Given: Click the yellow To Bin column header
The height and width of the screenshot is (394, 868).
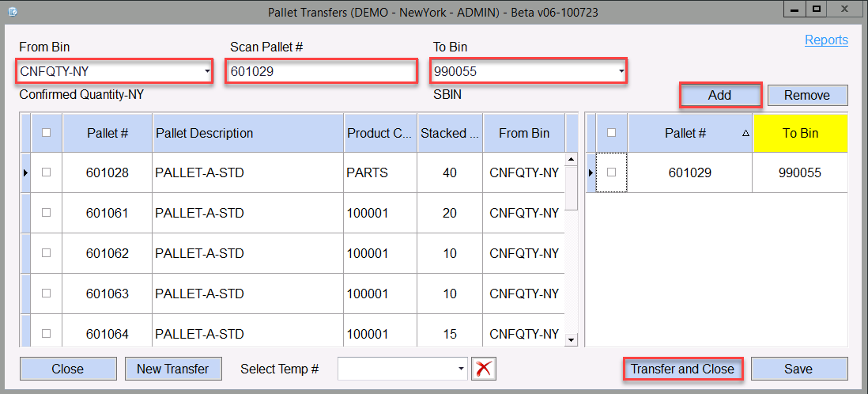Looking at the screenshot, I should click(800, 133).
